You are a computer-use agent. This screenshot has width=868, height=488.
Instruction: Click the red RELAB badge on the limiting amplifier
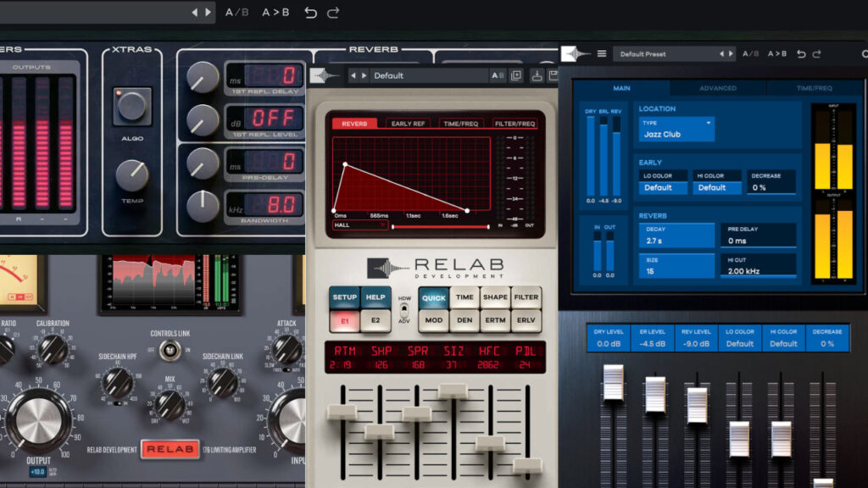click(x=169, y=450)
